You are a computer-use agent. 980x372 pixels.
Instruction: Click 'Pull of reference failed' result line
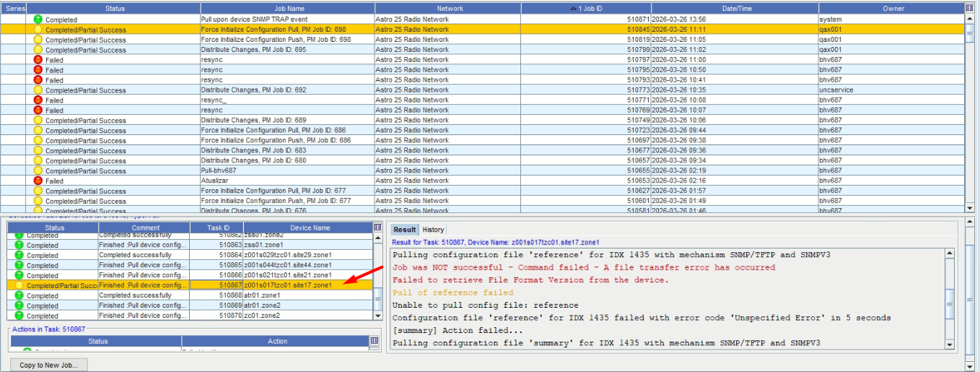pyautogui.click(x=453, y=293)
